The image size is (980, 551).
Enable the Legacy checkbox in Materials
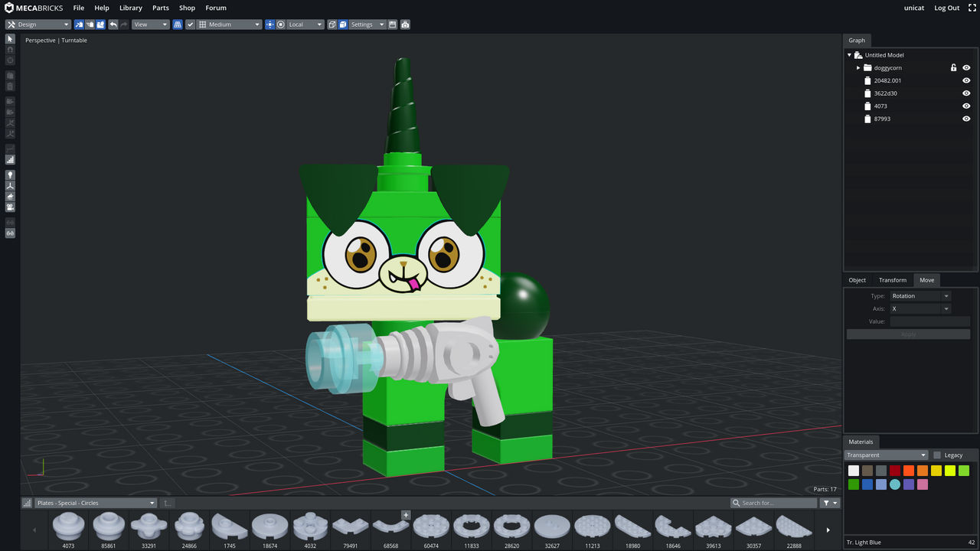click(x=937, y=455)
